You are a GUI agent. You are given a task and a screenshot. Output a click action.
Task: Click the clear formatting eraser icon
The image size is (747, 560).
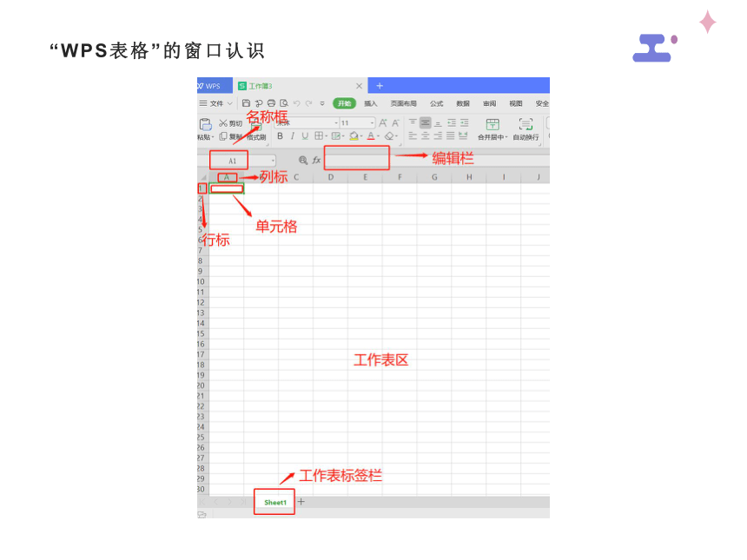tap(389, 136)
